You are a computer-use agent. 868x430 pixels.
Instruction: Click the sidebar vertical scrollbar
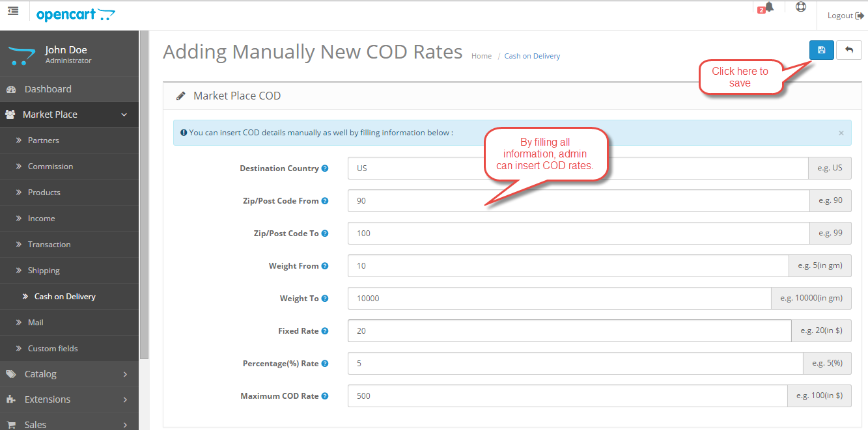tap(144, 195)
